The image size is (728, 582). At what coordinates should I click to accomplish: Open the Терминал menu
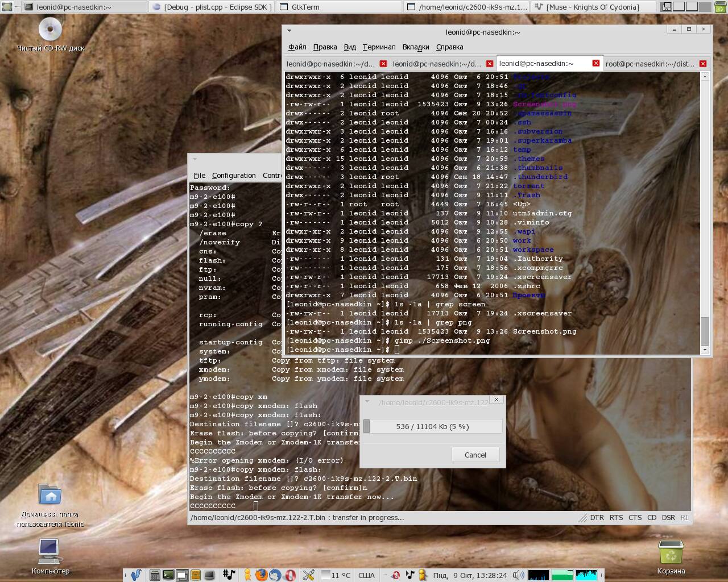coord(379,47)
